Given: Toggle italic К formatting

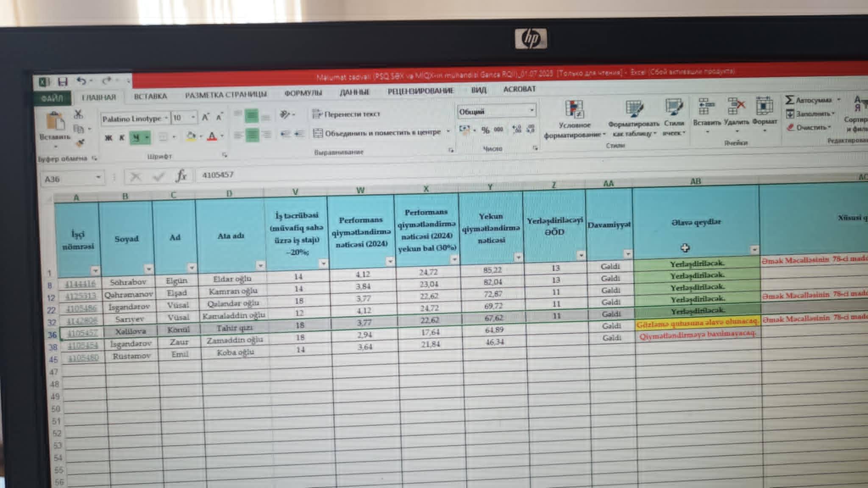Looking at the screenshot, I should point(122,138).
